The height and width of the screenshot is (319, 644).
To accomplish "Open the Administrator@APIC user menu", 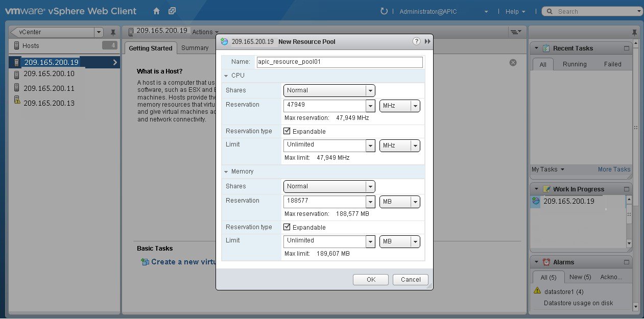I will (443, 11).
